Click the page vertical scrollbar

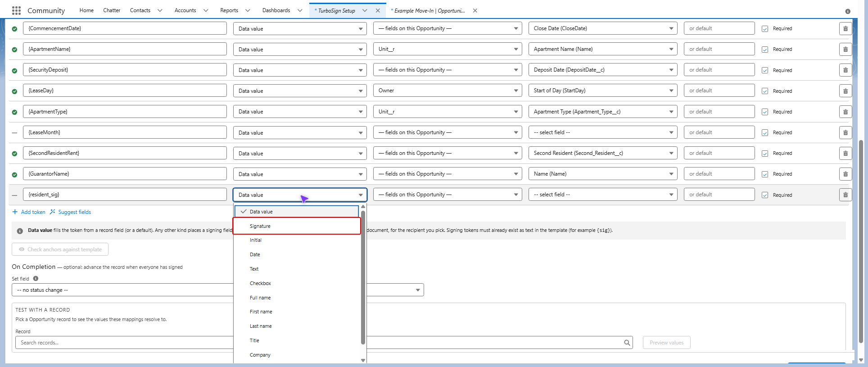(x=861, y=241)
